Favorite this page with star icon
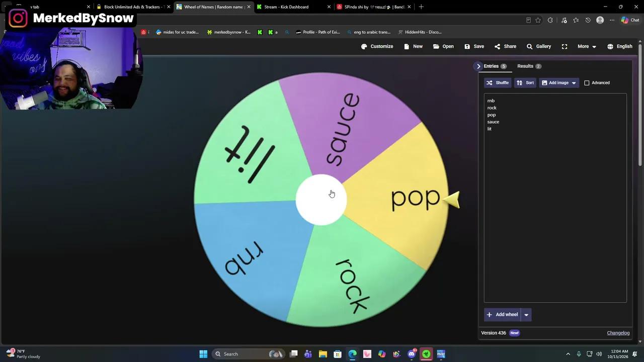This screenshot has height=362, width=644. click(538, 20)
